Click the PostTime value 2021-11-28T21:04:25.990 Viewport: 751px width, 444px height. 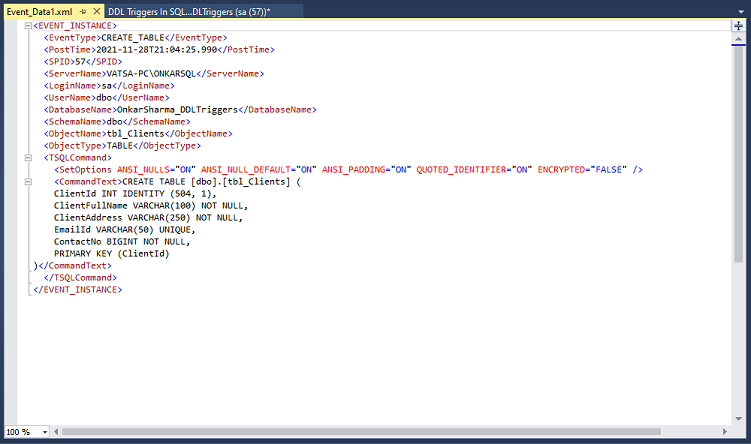pyautogui.click(x=157, y=50)
